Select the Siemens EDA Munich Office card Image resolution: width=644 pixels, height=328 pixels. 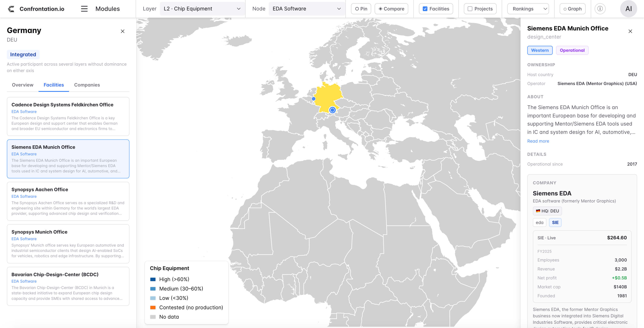tap(68, 159)
